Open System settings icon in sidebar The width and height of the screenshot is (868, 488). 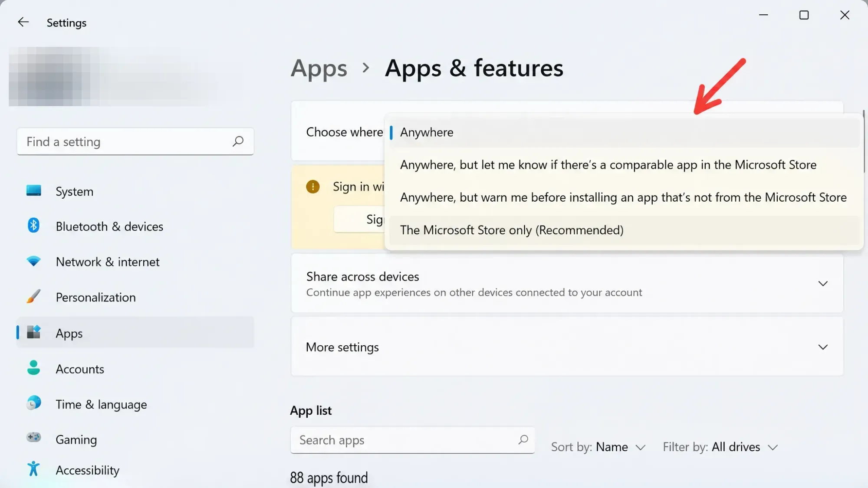[x=33, y=191]
